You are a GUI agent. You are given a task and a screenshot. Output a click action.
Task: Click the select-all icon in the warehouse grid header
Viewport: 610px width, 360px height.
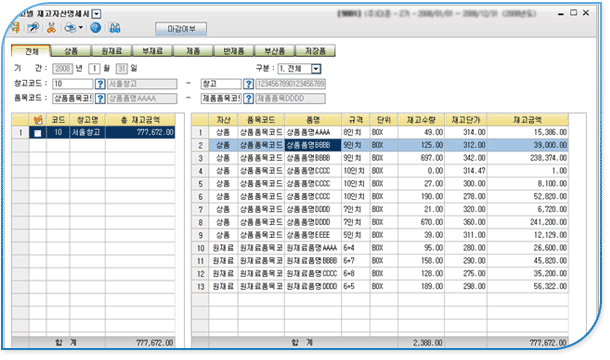point(38,120)
